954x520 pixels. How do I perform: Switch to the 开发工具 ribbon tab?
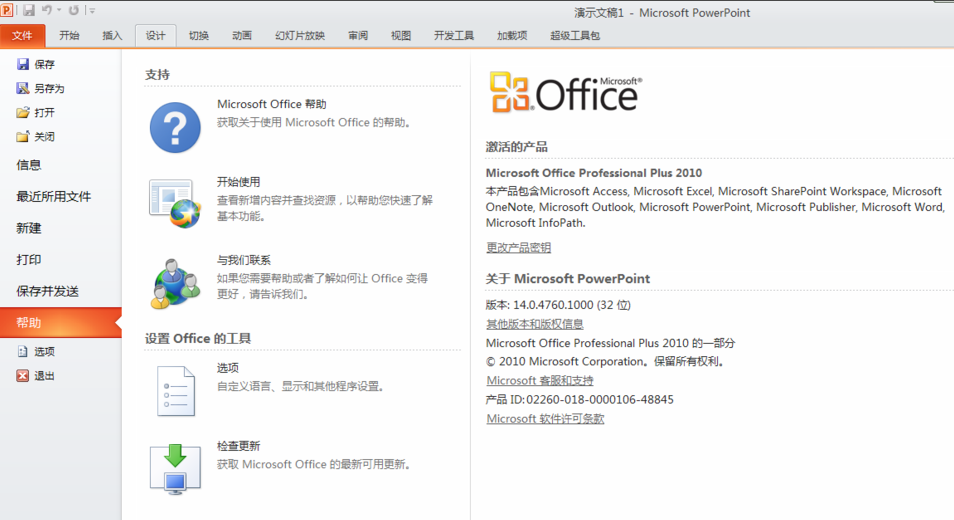[454, 35]
